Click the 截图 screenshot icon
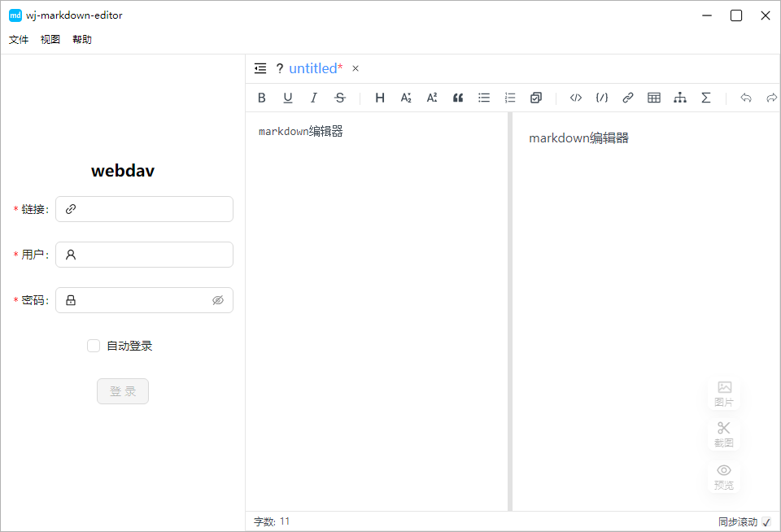This screenshot has height=532, width=781. [723, 434]
